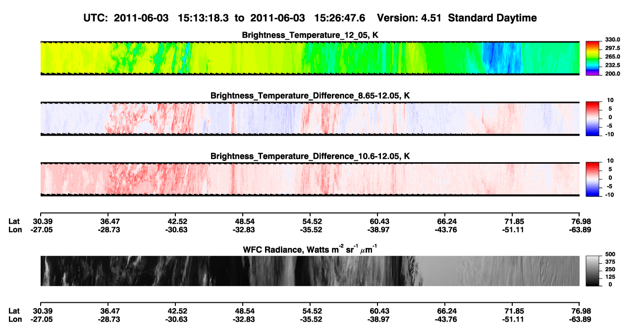Click the "375" label on grayscale colorbar
This screenshot has width=644, height=330.
[611, 262]
